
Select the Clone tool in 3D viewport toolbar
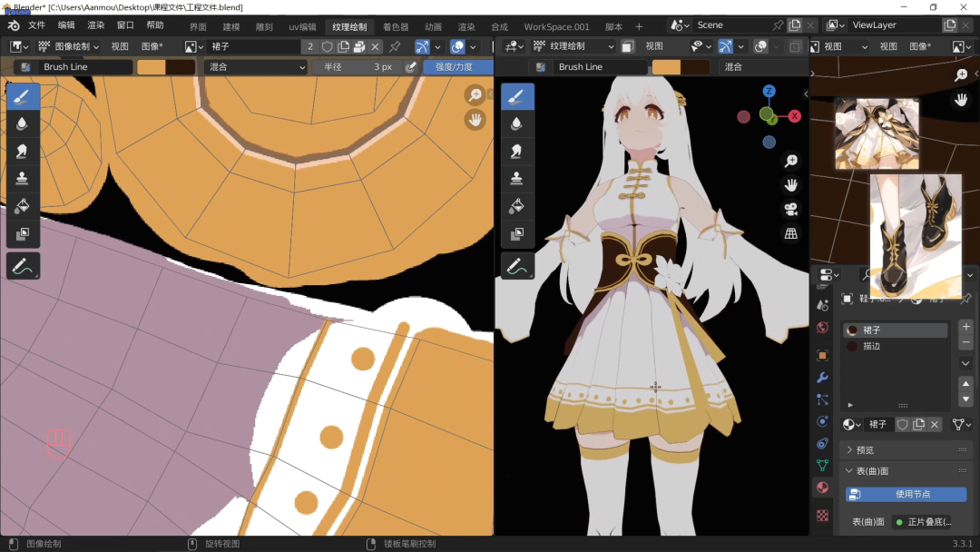click(x=517, y=179)
